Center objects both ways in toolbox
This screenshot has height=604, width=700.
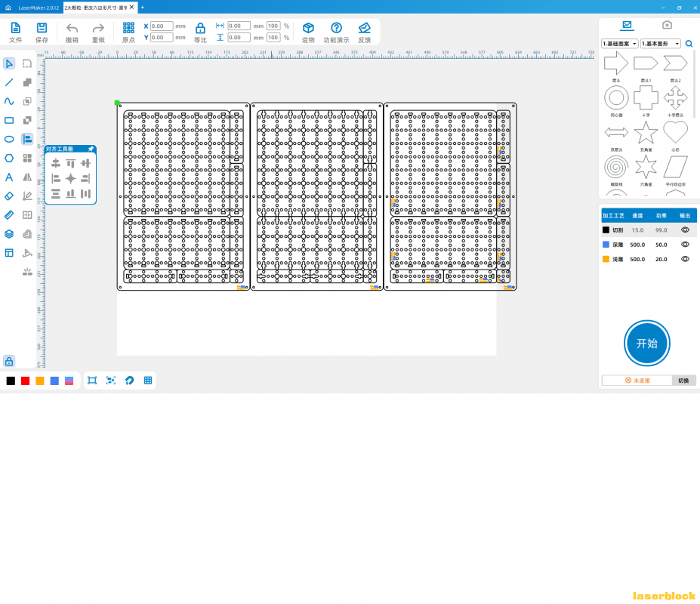(x=70, y=179)
